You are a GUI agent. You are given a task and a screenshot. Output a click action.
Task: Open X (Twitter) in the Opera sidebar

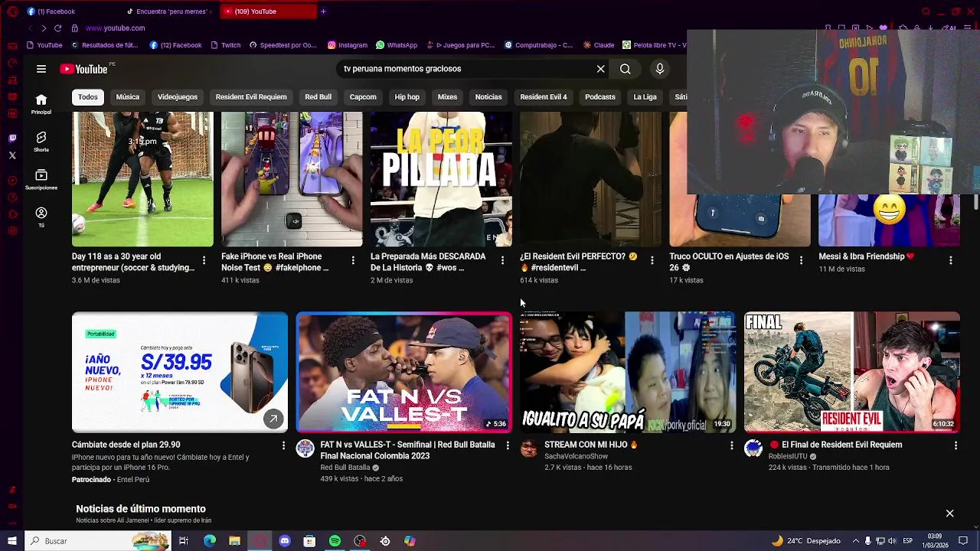[12, 155]
